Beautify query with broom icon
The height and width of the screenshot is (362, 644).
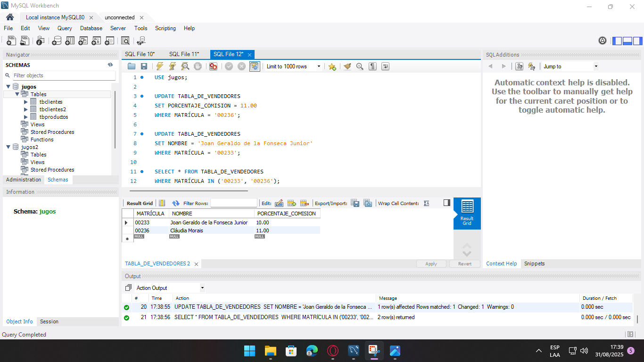click(347, 66)
